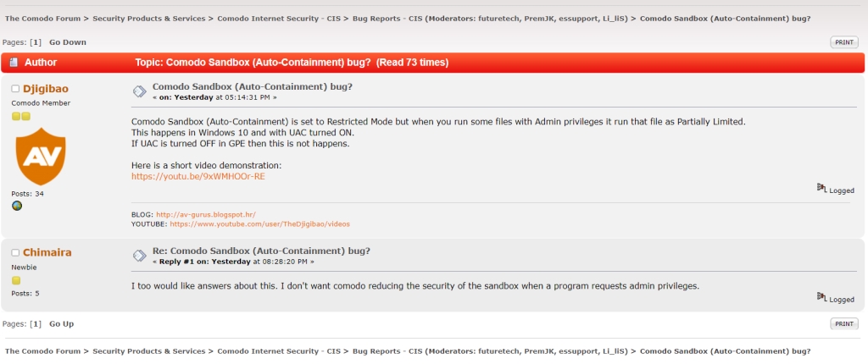Open TheDjigibao YouTube channel link
Screen dimensions: 868x364
(259, 224)
